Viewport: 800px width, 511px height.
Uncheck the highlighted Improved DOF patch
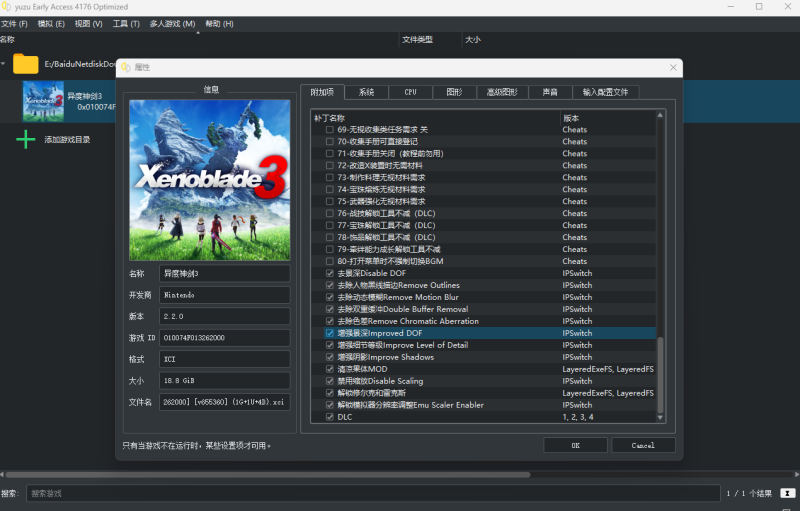point(330,333)
